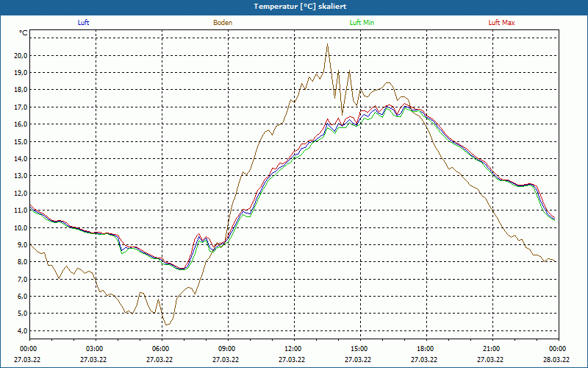This screenshot has height=368, width=588.
Task: Click the '21:00' time axis label
Action: tap(492, 349)
